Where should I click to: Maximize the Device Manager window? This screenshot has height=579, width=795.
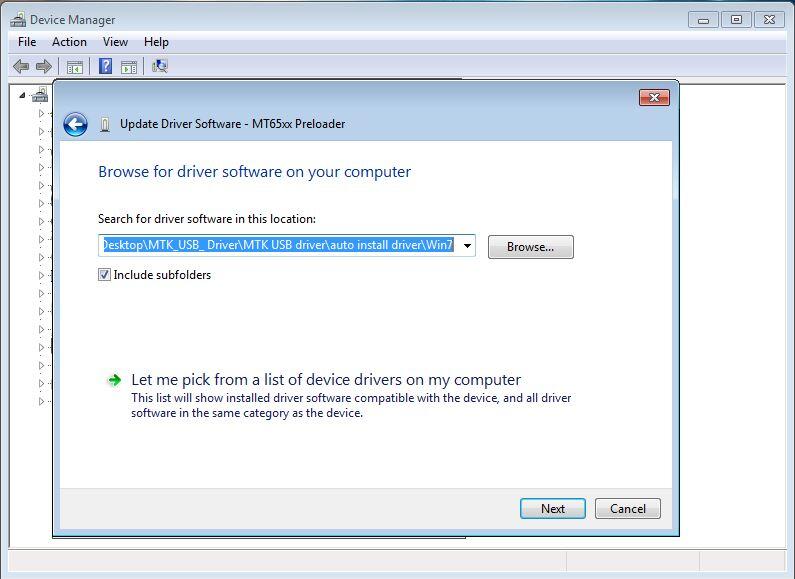tap(736, 20)
